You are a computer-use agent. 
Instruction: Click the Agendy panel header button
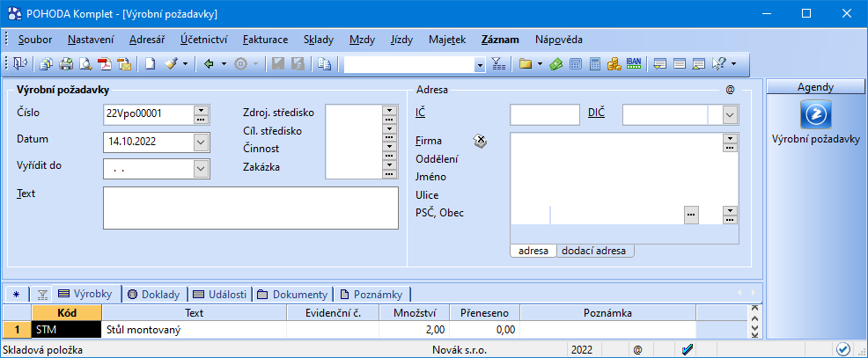point(815,87)
